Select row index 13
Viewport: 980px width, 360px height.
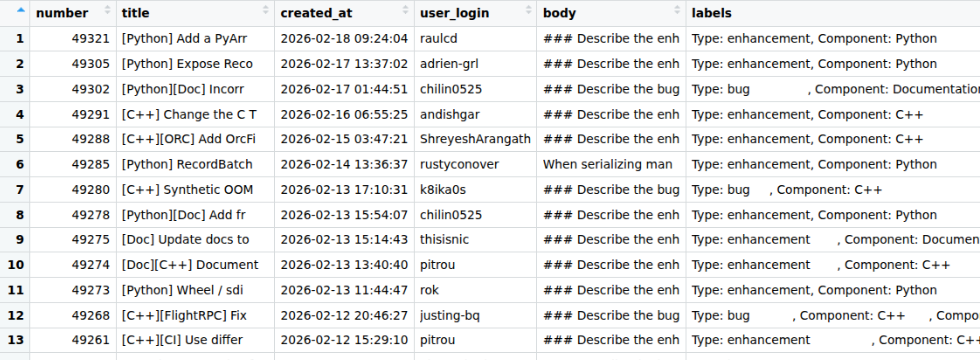pos(16,340)
